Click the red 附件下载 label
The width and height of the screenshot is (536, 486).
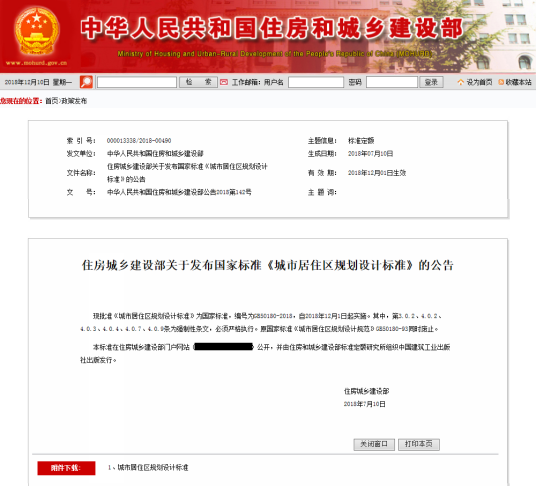coord(66,468)
